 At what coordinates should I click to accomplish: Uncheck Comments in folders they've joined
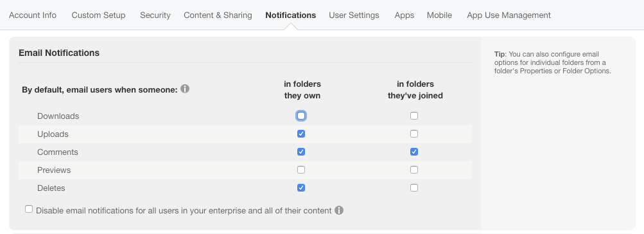pyautogui.click(x=414, y=152)
